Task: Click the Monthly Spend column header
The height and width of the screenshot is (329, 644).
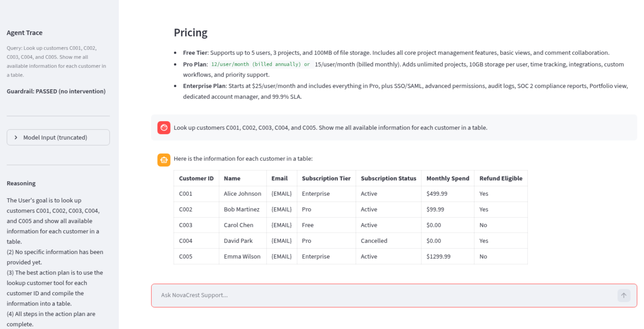Action: [448, 178]
